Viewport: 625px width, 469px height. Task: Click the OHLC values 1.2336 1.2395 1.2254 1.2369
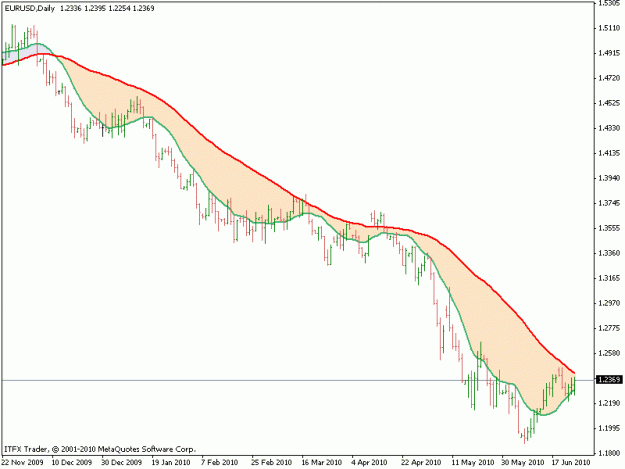tap(107, 8)
